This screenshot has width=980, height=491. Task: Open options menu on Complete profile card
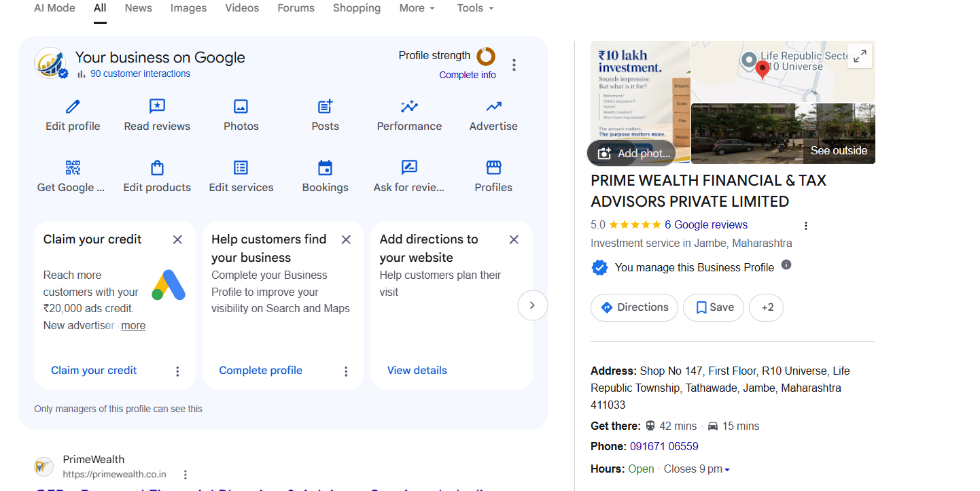coord(346,371)
